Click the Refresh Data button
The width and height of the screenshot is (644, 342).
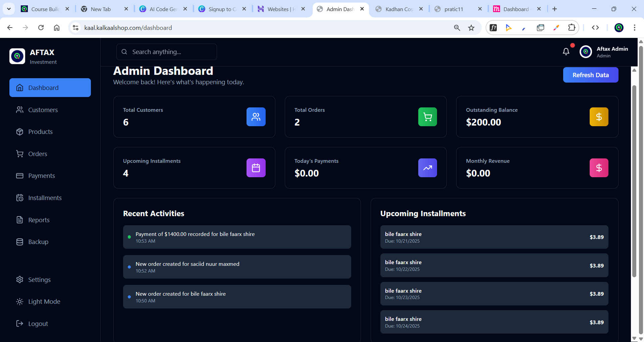(x=591, y=75)
